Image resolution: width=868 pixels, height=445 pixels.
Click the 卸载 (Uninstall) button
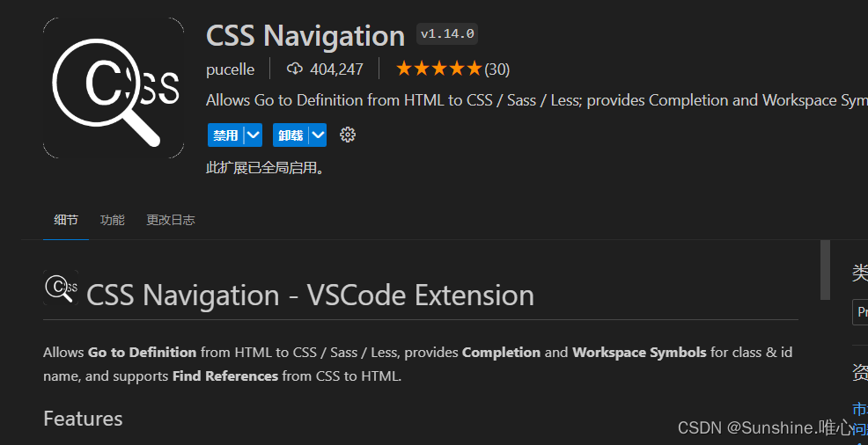tap(291, 135)
